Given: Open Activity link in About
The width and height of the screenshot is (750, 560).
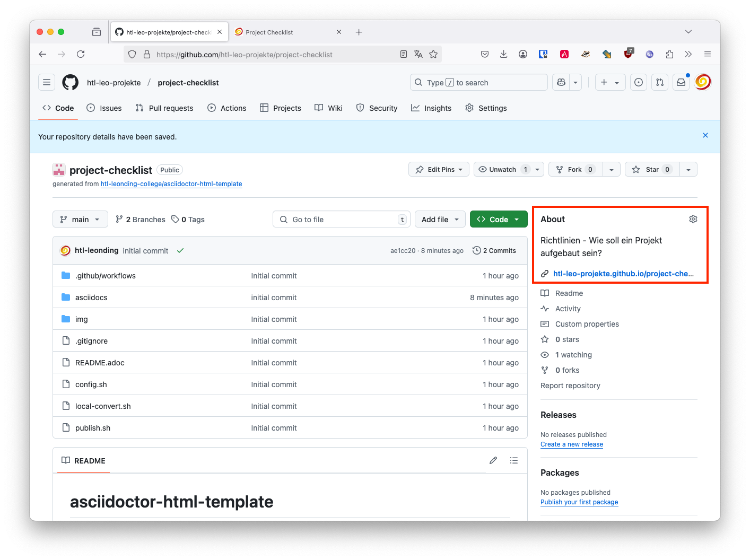Looking at the screenshot, I should click(x=568, y=309).
